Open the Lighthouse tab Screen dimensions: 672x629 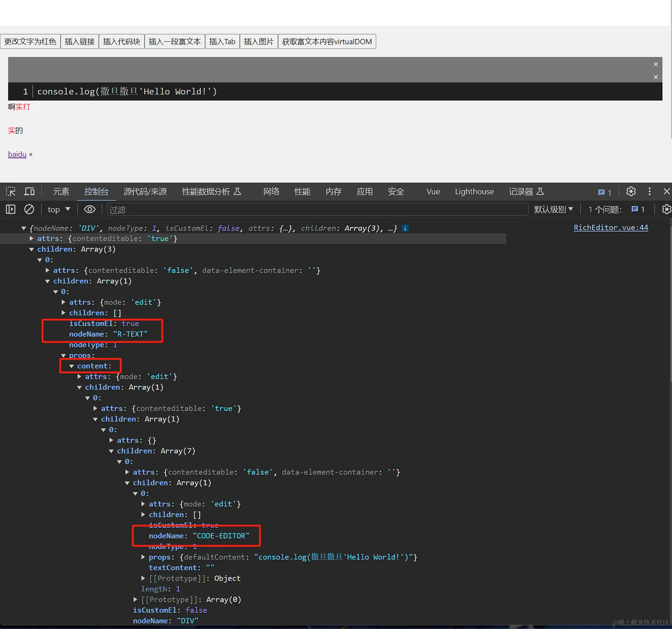click(x=474, y=191)
